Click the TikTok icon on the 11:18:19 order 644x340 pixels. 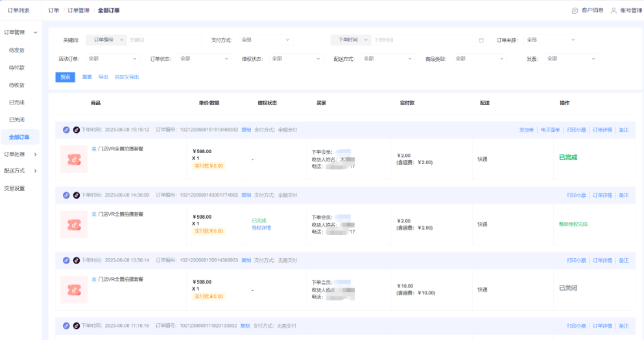[x=76, y=326]
